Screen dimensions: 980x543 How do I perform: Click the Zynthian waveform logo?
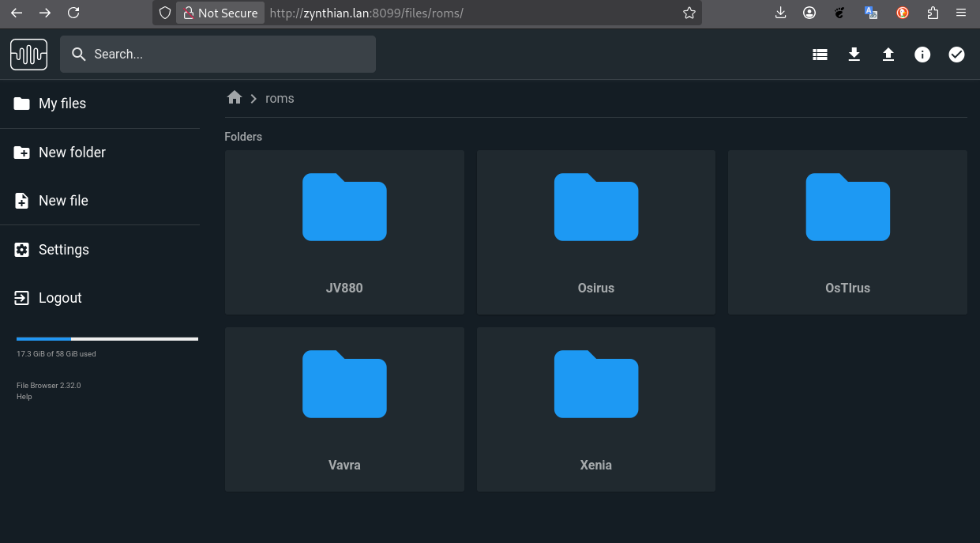point(29,55)
